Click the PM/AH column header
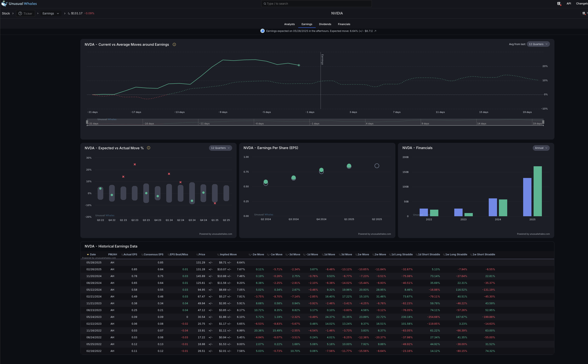588x364 pixels. pos(112,255)
